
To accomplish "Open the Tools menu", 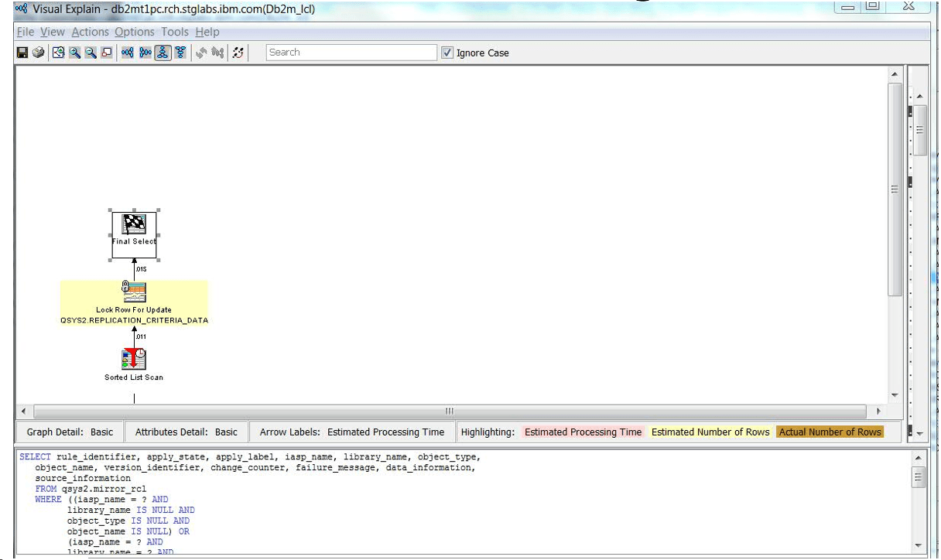I will pyautogui.click(x=174, y=32).
